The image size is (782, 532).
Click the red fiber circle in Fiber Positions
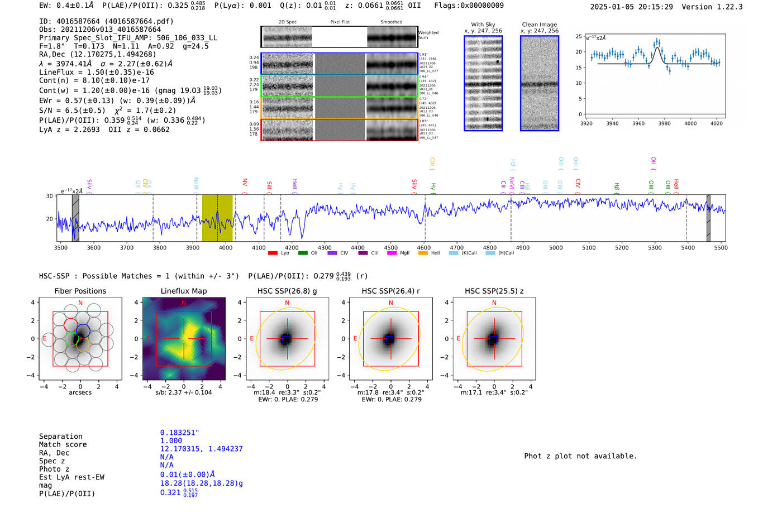coord(71,325)
